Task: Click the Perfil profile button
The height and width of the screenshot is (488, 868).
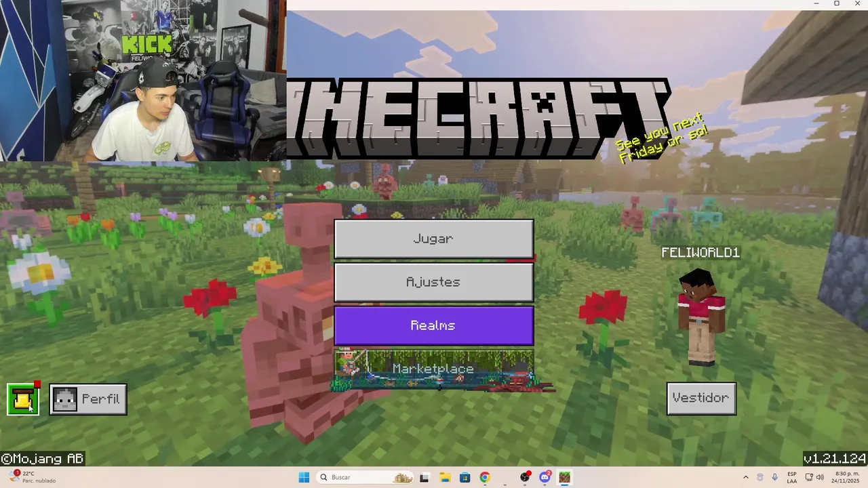Action: click(88, 399)
